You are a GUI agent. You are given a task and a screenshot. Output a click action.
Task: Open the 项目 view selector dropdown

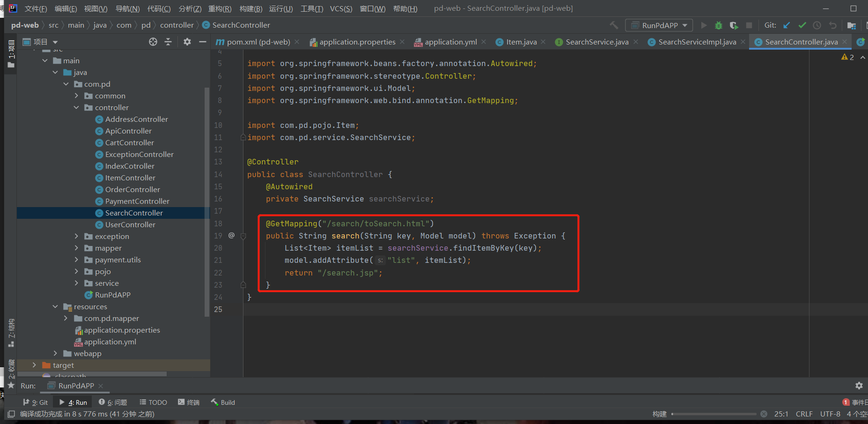pos(40,42)
